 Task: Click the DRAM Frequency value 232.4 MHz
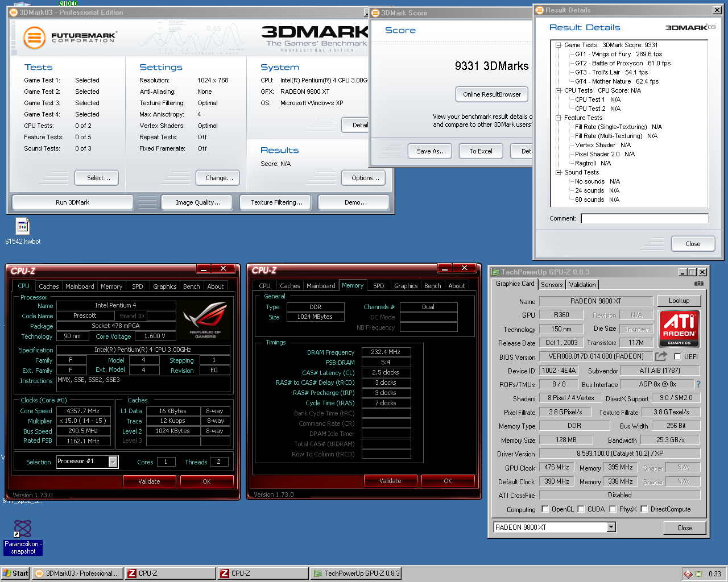[x=386, y=352]
